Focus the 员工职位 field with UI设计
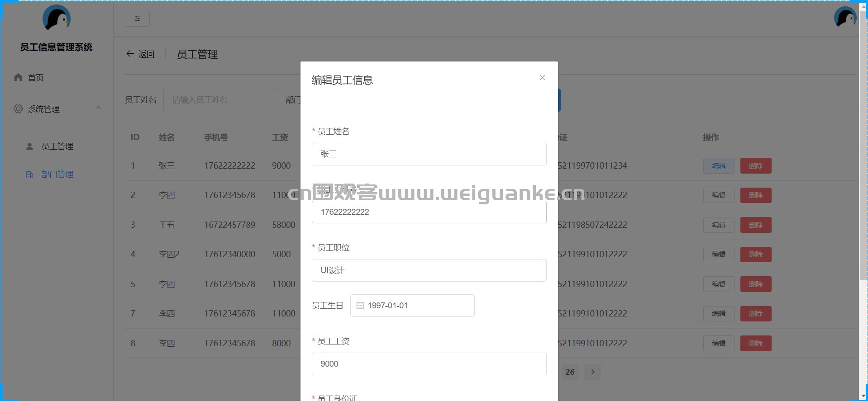The image size is (868, 401). coord(429,270)
